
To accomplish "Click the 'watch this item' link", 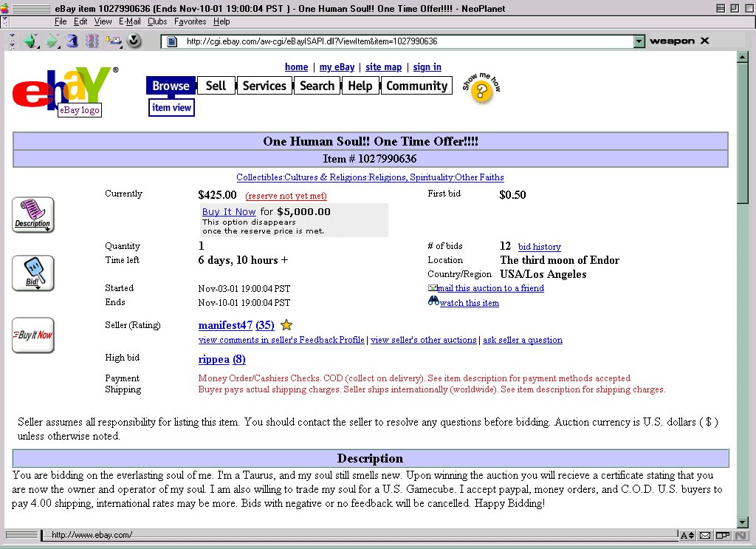I will tap(469, 303).
